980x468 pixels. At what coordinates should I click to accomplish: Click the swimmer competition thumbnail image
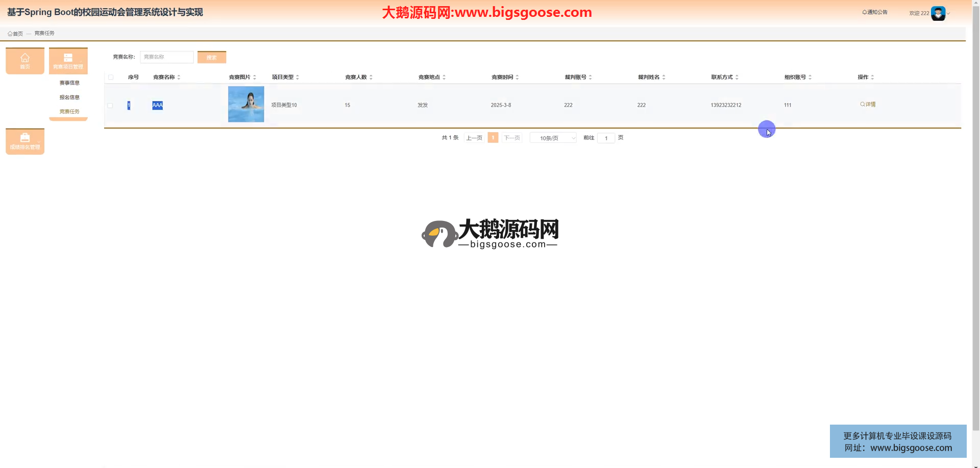click(246, 105)
